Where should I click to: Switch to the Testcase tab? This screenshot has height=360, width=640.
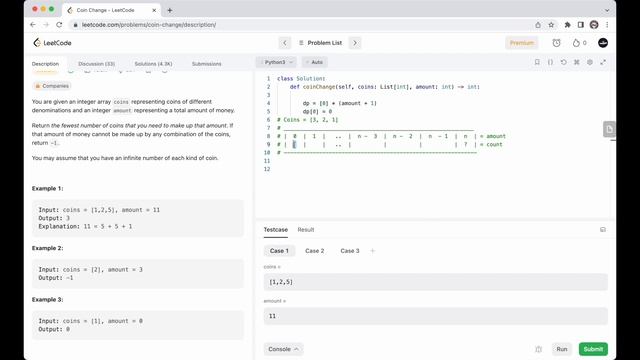click(x=276, y=230)
